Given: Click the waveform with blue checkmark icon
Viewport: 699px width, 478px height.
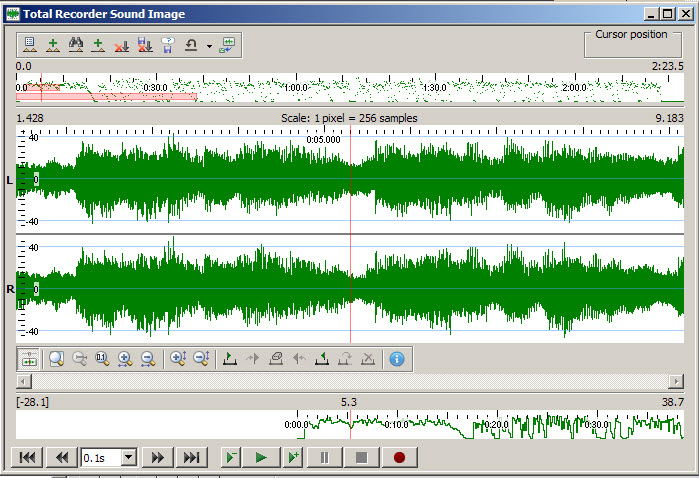Looking at the screenshot, I should tap(227, 45).
